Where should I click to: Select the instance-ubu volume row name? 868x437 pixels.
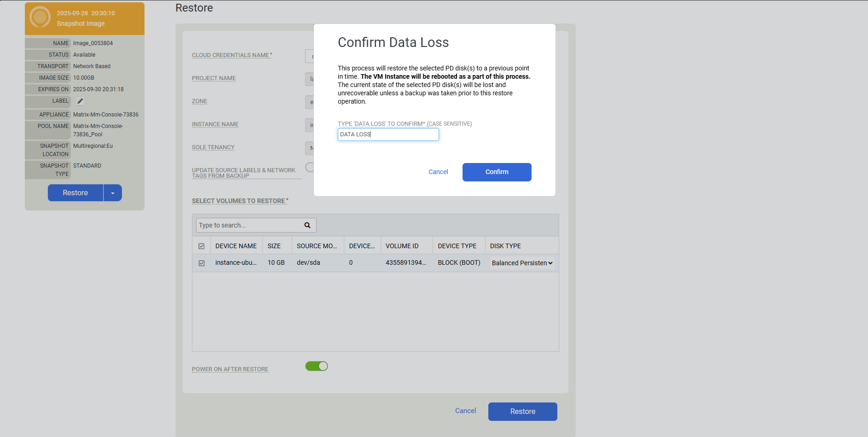coord(236,262)
